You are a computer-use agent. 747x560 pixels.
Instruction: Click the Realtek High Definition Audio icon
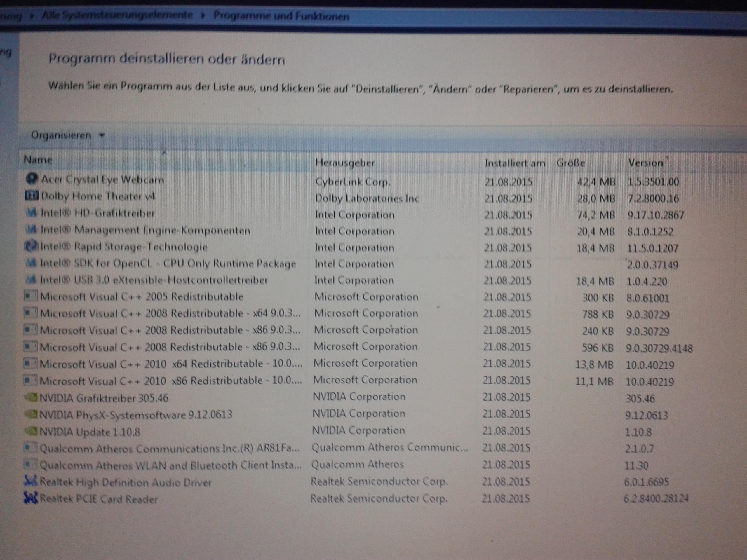[30, 481]
